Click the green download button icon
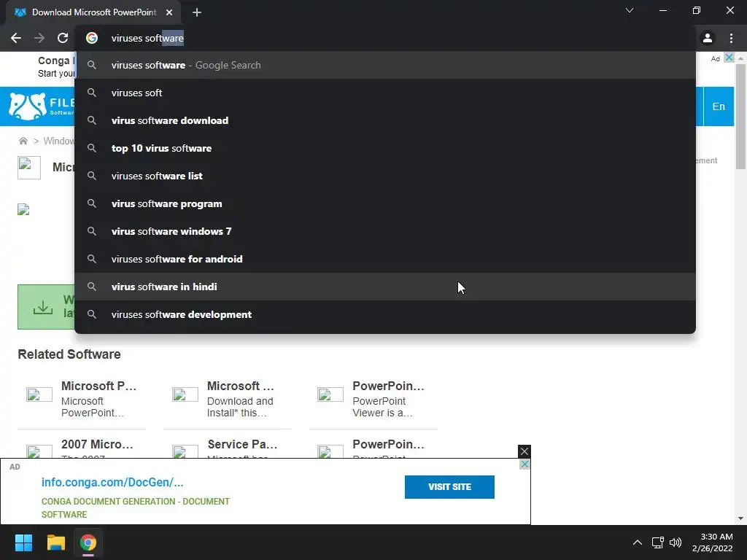This screenshot has width=747, height=560. 43,307
